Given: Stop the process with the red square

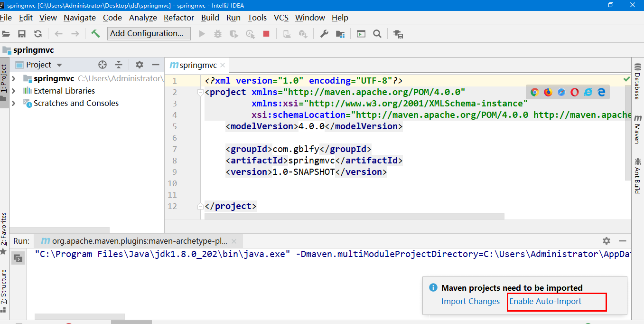Looking at the screenshot, I should pyautogui.click(x=266, y=34).
